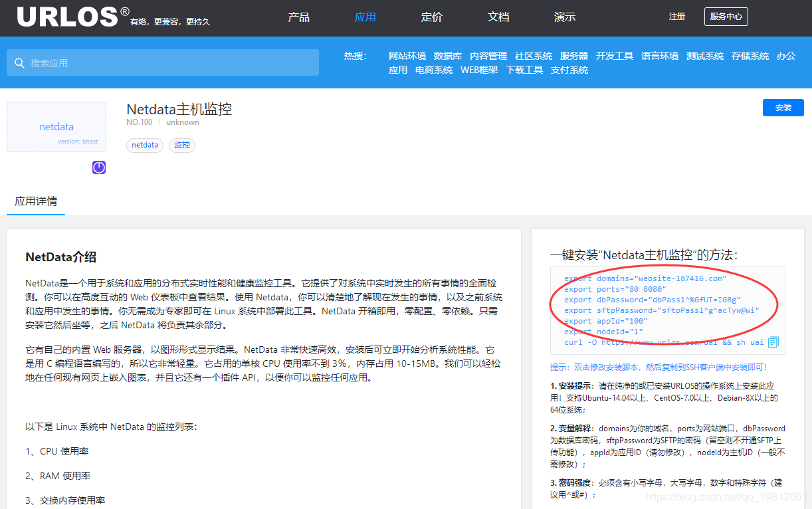Screen dimensions: 812x509
Task: Select the 数据库 hot search link
Action: click(x=448, y=56)
